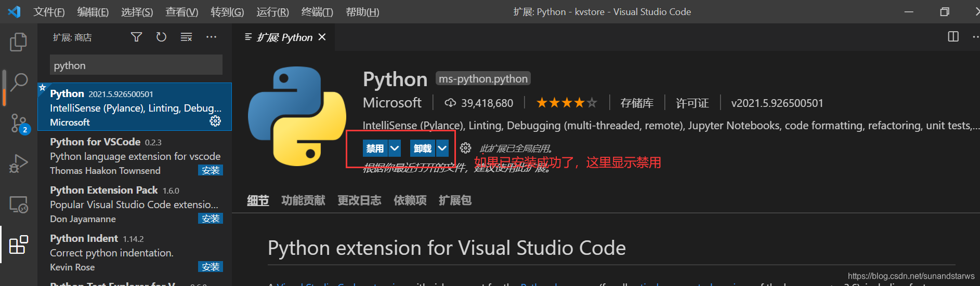Filter extensions using the funnel icon
Image resolution: width=980 pixels, height=286 pixels.
(136, 37)
